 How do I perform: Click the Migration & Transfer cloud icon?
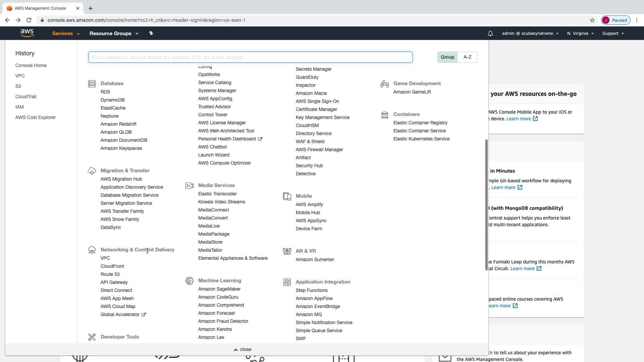tap(92, 171)
